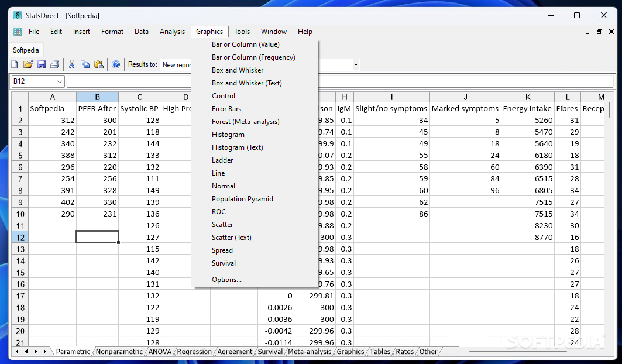The height and width of the screenshot is (364, 622).
Task: Click the New document toolbar icon
Action: coord(15,64)
